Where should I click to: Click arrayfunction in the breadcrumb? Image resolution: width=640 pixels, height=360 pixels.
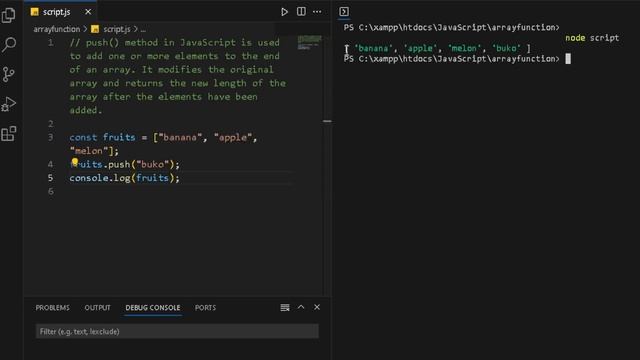click(x=57, y=29)
